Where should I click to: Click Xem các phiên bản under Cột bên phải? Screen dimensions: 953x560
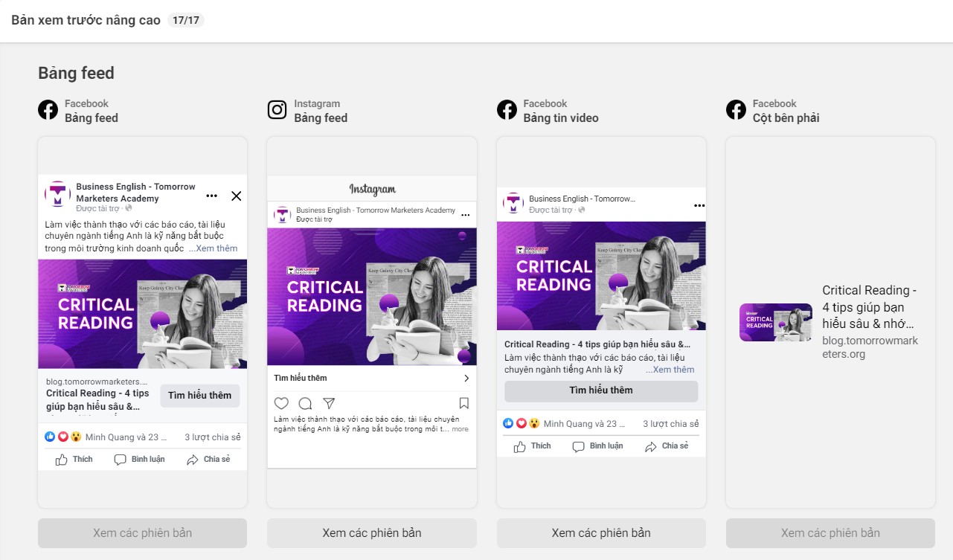(x=830, y=533)
